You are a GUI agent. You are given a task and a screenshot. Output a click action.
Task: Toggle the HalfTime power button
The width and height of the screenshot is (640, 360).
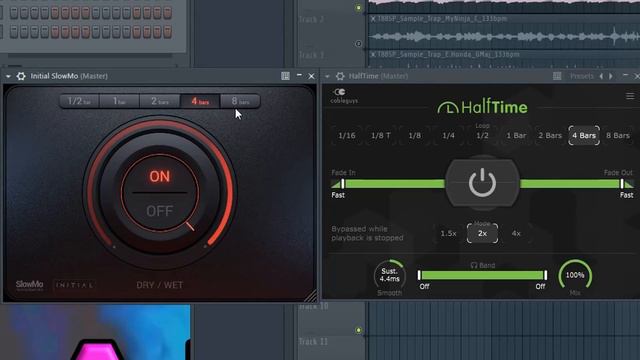pos(482,182)
